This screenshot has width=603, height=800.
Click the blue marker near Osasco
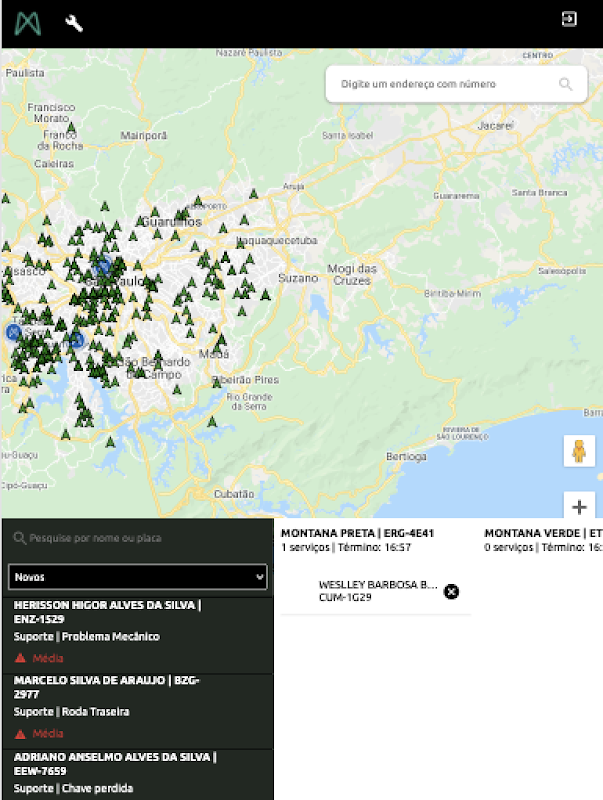pos(13,332)
